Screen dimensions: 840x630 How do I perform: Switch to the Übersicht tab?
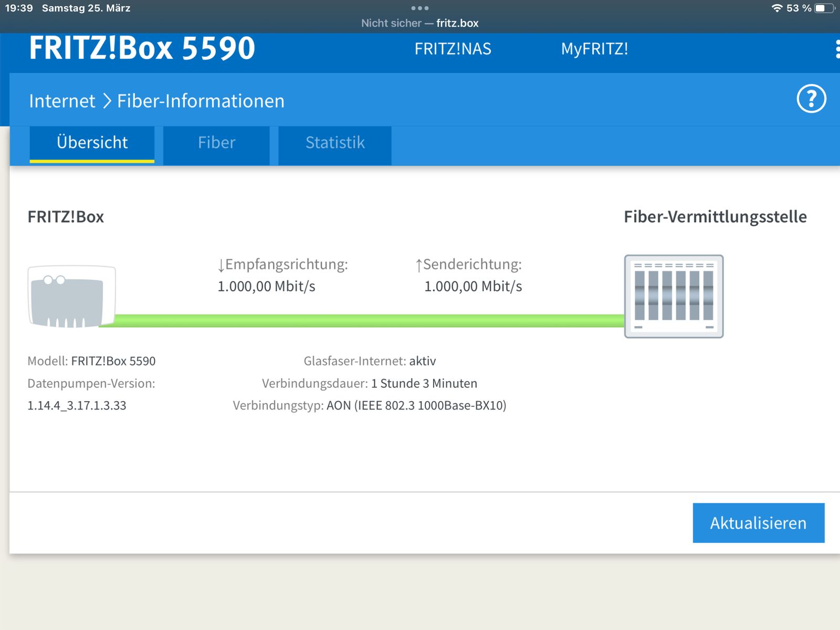click(x=92, y=144)
